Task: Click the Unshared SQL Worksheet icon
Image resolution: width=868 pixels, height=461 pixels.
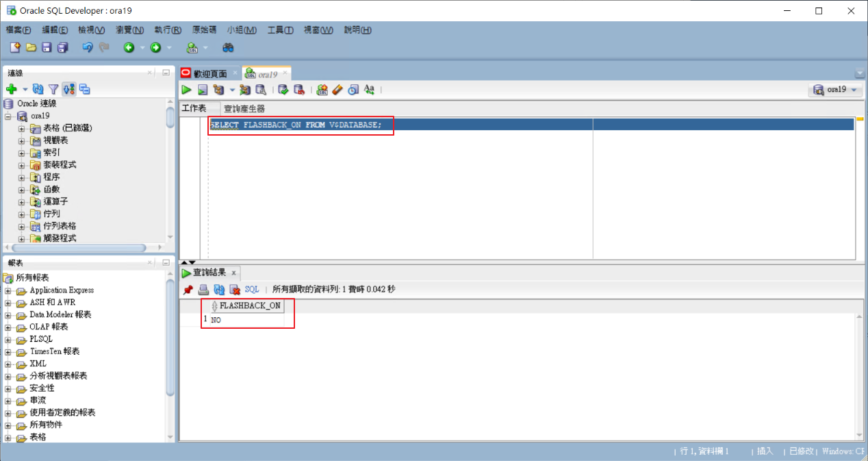Action: coord(322,90)
